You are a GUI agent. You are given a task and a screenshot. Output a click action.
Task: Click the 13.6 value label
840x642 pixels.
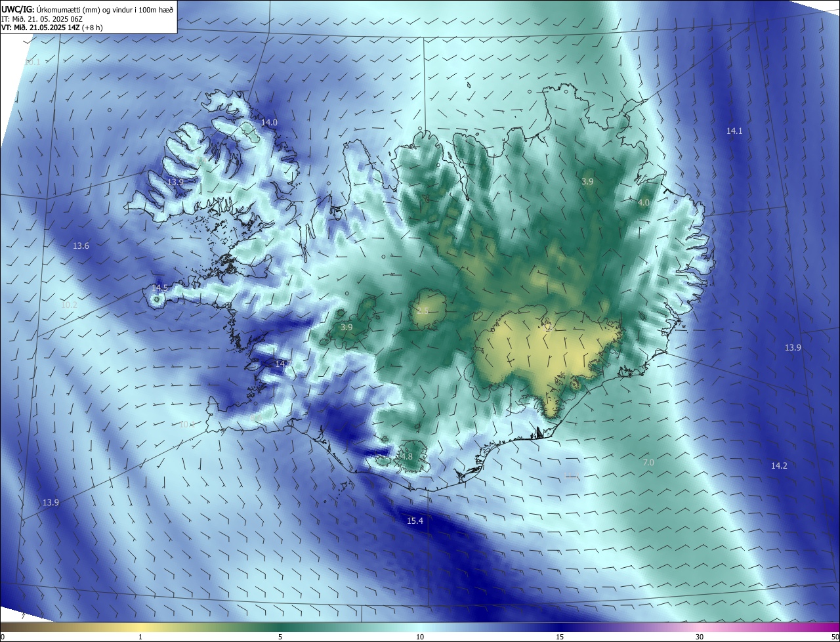click(x=81, y=246)
